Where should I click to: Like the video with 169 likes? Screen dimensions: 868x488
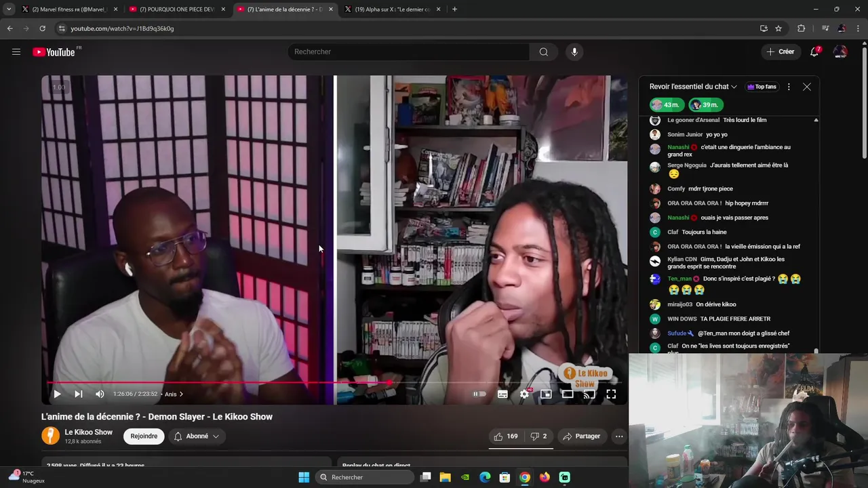pyautogui.click(x=506, y=436)
